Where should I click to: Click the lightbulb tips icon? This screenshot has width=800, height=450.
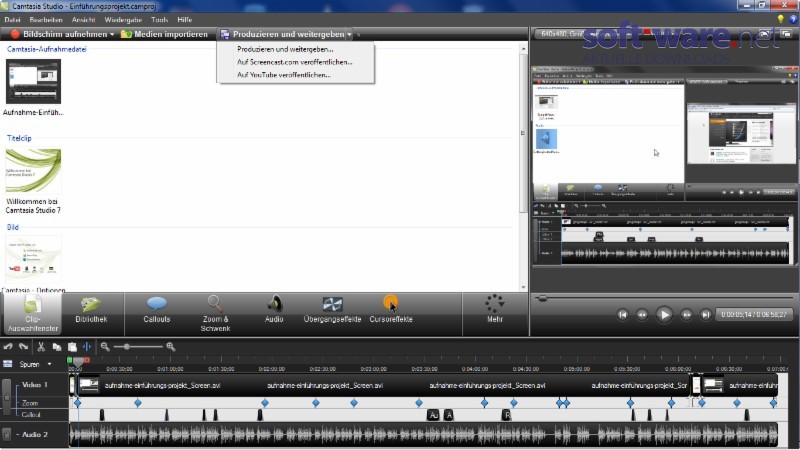coord(780,19)
